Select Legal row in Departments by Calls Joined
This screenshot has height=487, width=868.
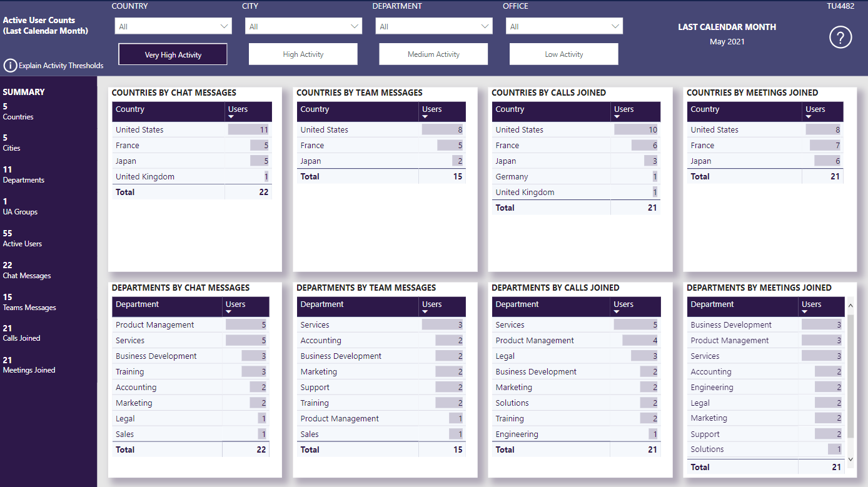(x=576, y=356)
